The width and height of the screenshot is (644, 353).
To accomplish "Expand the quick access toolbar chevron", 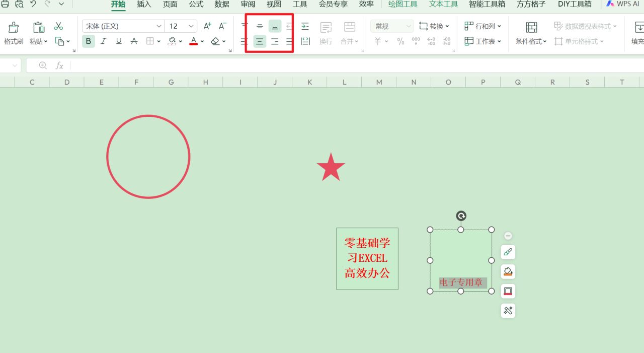I will pyautogui.click(x=61, y=4).
